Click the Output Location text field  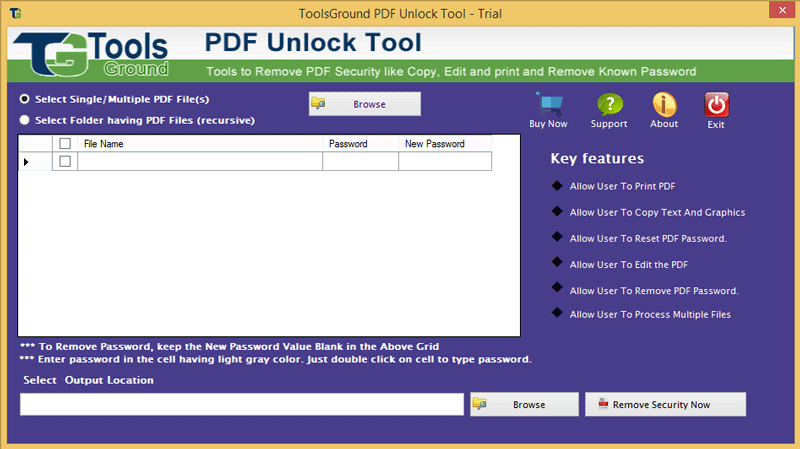(x=242, y=404)
